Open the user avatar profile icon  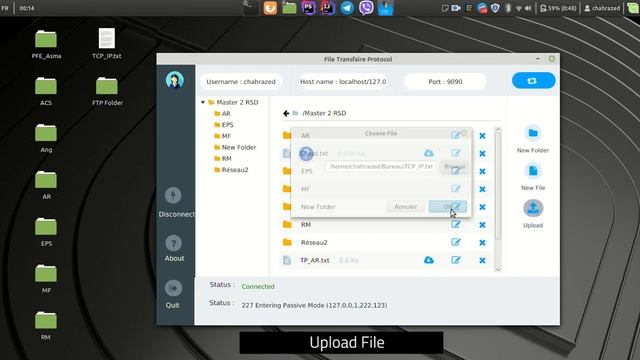(x=175, y=80)
